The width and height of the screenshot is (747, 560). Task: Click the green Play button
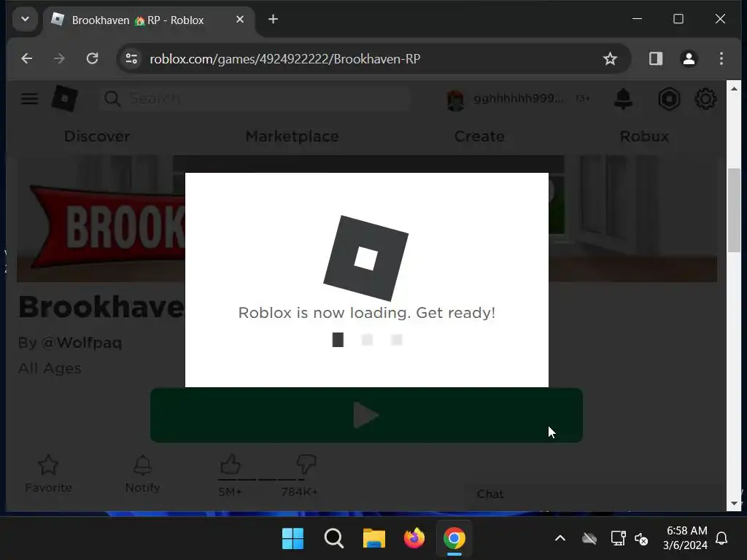366,415
